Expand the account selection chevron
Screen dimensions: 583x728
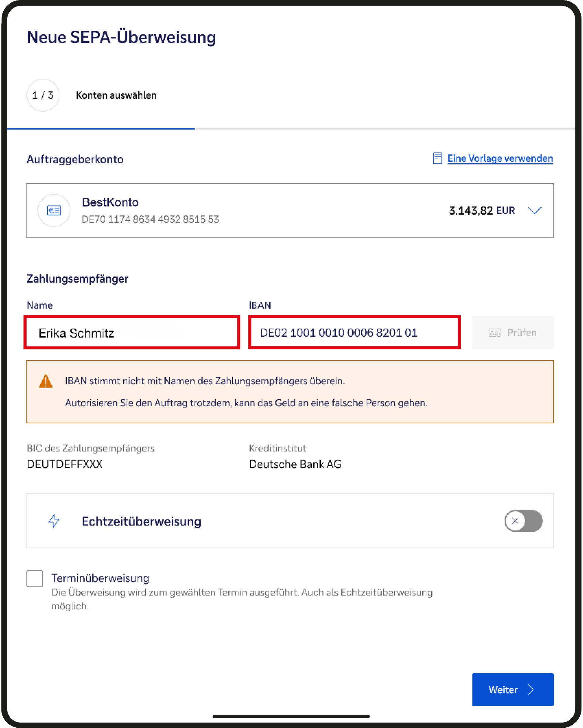(534, 210)
